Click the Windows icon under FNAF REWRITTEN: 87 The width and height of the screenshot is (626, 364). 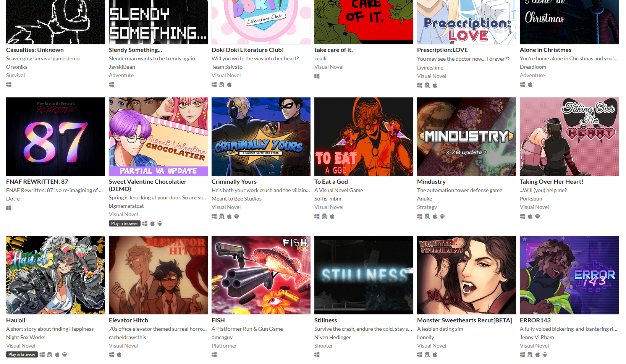point(9,208)
